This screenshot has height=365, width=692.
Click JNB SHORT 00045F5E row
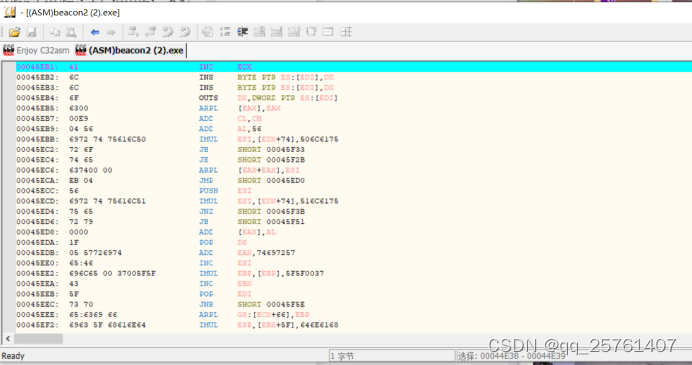[x=353, y=304]
